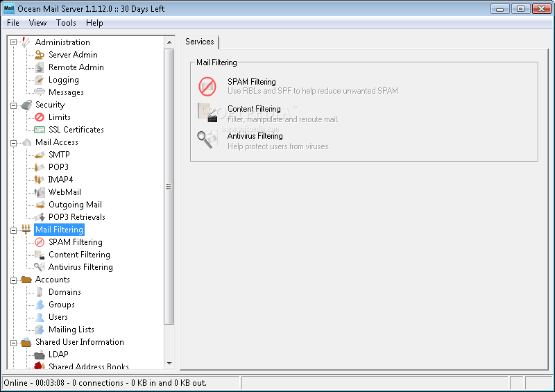The height and width of the screenshot is (392, 555).
Task: Click the SMTP icon in the tree
Action: click(40, 155)
